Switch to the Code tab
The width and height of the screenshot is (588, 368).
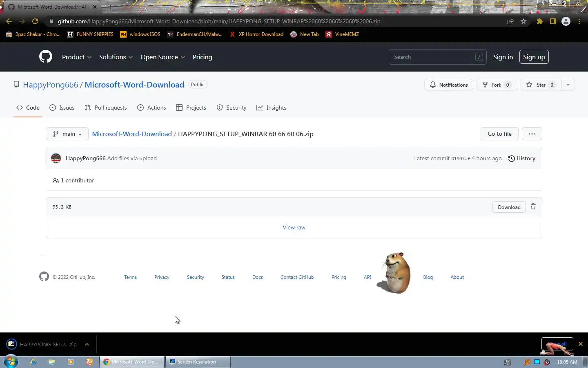(x=28, y=108)
